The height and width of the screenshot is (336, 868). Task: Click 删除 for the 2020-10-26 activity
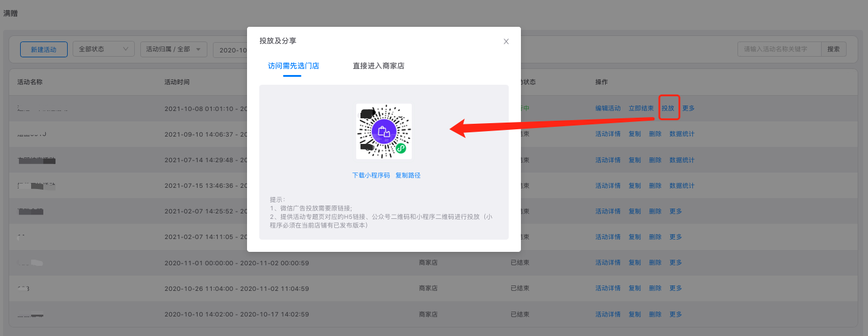coord(655,288)
